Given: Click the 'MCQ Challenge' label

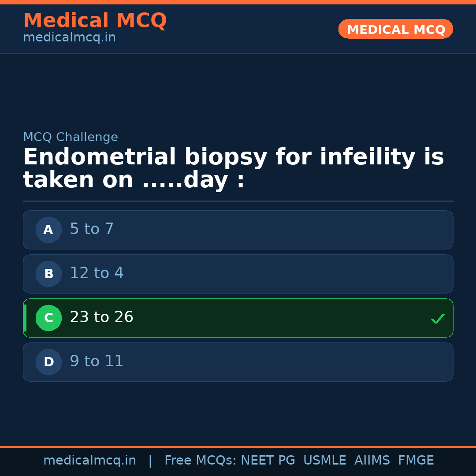Looking at the screenshot, I should pyautogui.click(x=71, y=137).
